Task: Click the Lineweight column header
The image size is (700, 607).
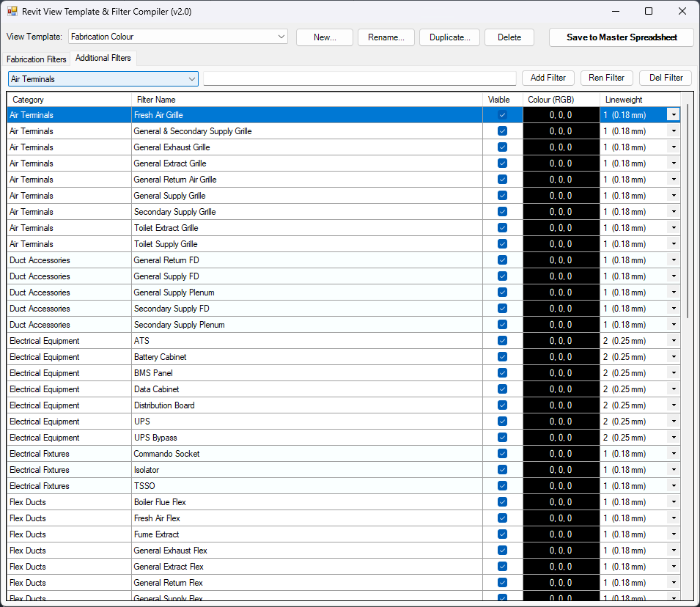Action: tap(640, 100)
